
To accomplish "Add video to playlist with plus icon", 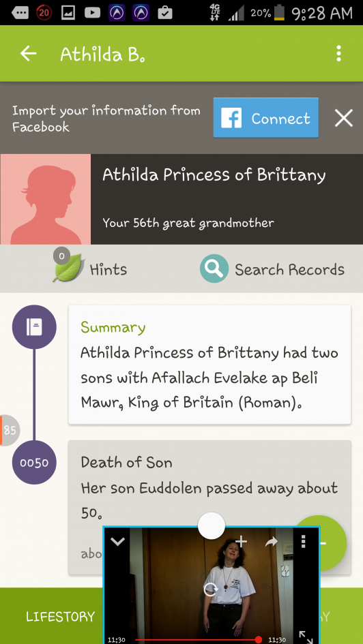I will (x=242, y=542).
